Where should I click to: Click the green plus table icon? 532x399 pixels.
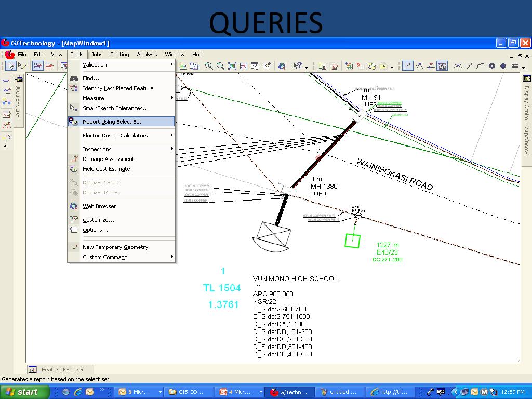click(x=349, y=66)
